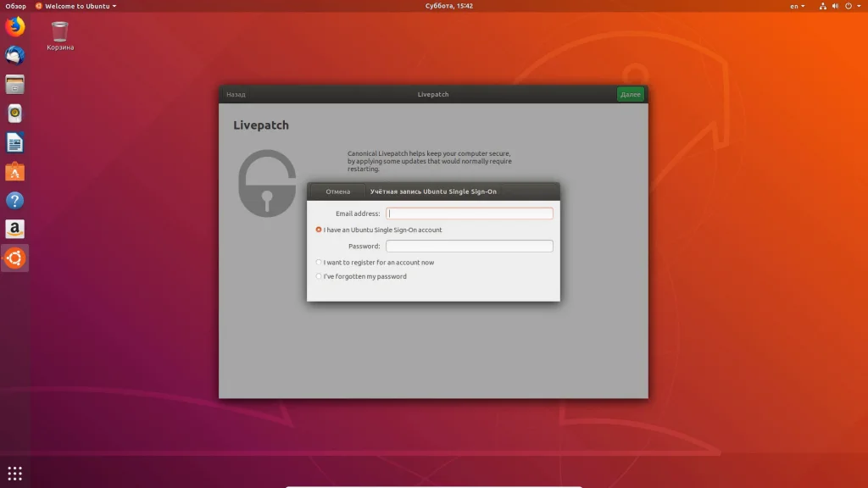
Task: Launch Thunderbird mail from the dock
Action: click(15, 55)
